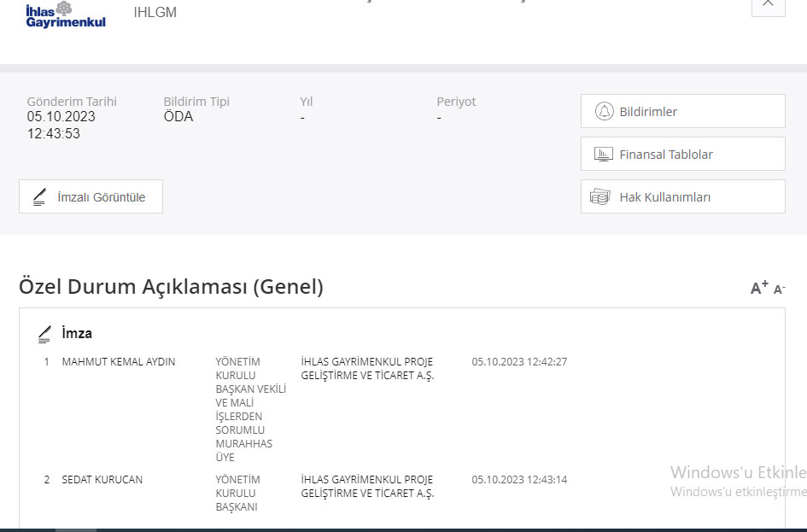807x532 pixels.
Task: Select the Gönderim Tarihi value 05.10.2023
Action: (61, 116)
